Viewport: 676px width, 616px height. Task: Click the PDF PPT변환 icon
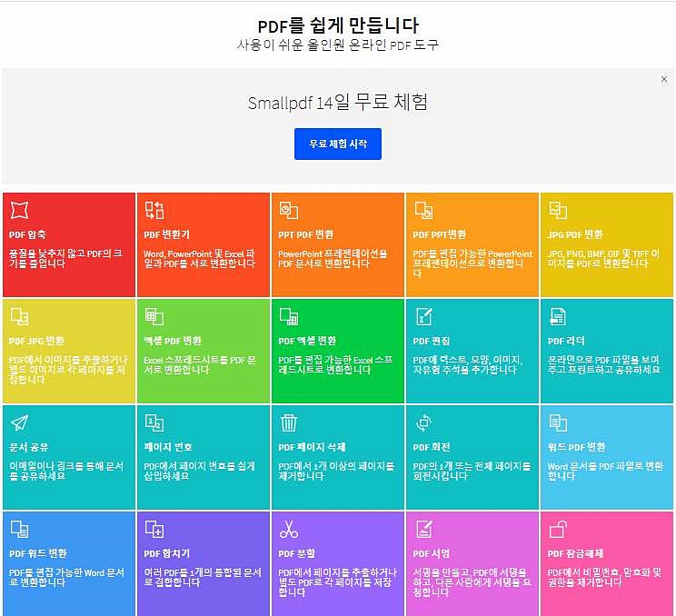(423, 210)
